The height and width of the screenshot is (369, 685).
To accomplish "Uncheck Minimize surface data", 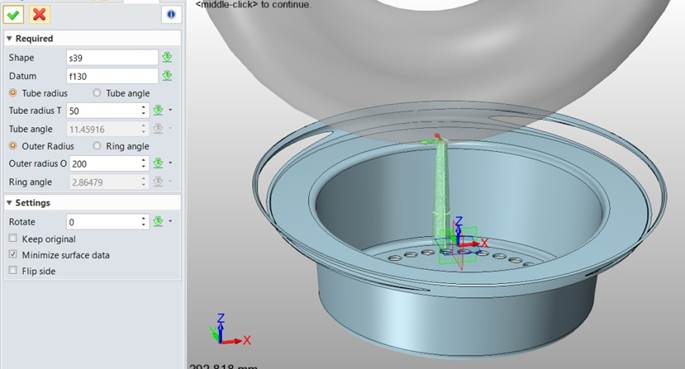I will coord(13,254).
